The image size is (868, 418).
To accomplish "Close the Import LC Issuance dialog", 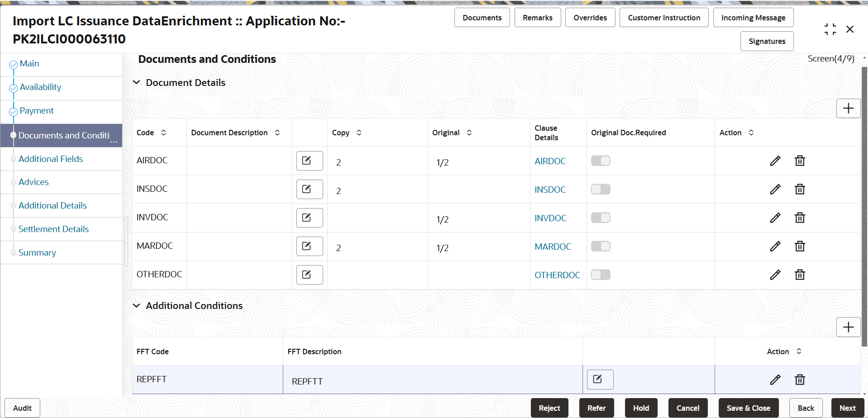I will pos(850,29).
